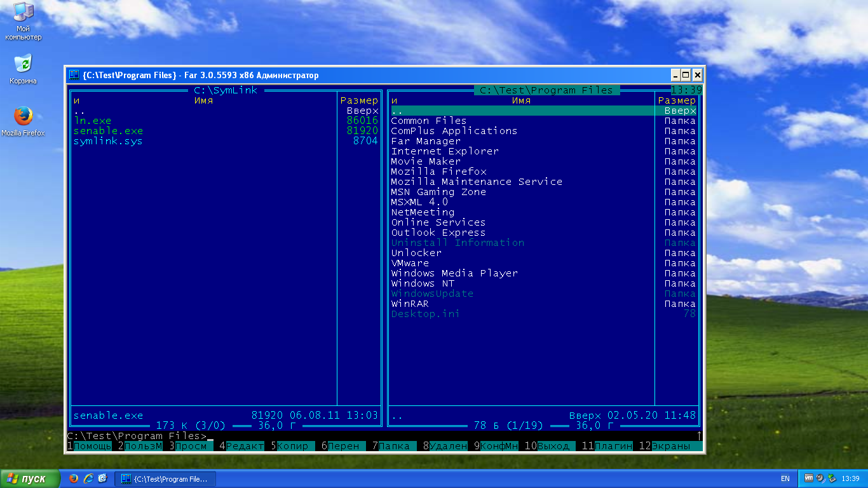Select the Movie Maker folder
The height and width of the screenshot is (488, 868).
426,161
